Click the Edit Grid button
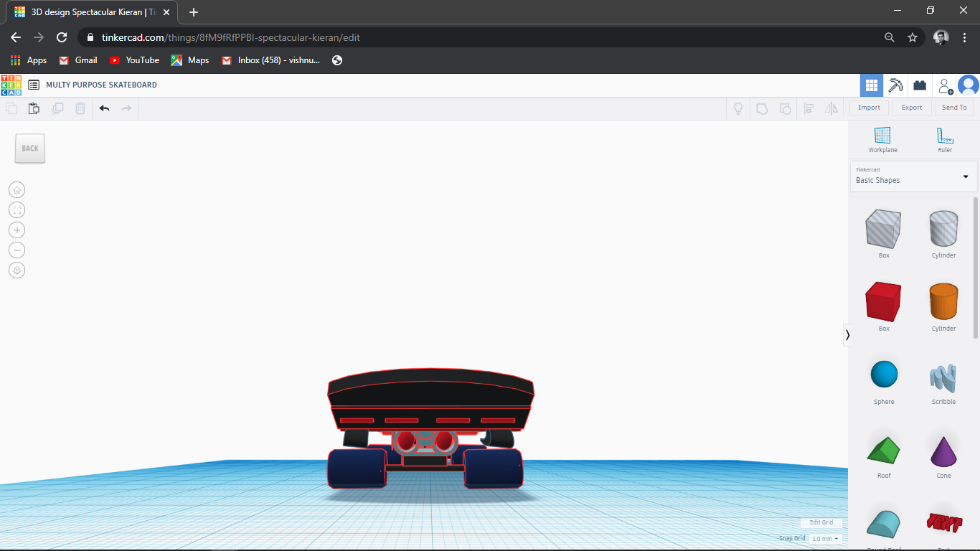Image resolution: width=980 pixels, height=551 pixels. pyautogui.click(x=821, y=522)
